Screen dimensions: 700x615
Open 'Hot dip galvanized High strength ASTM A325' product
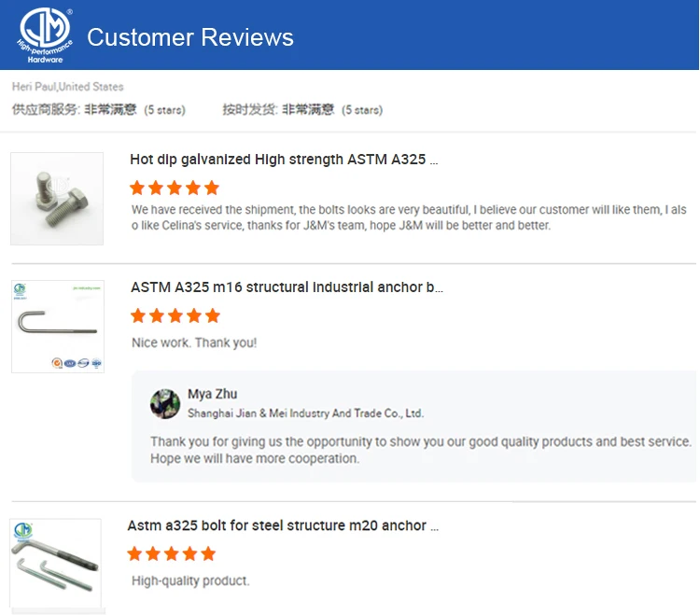284,160
